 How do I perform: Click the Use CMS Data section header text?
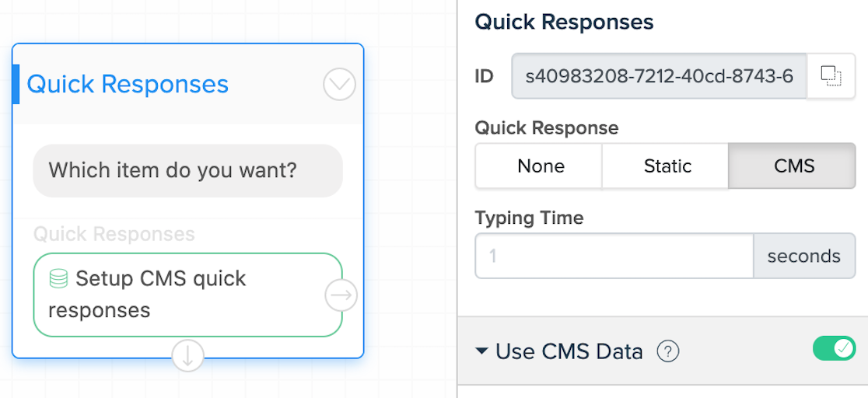pyautogui.click(x=569, y=351)
